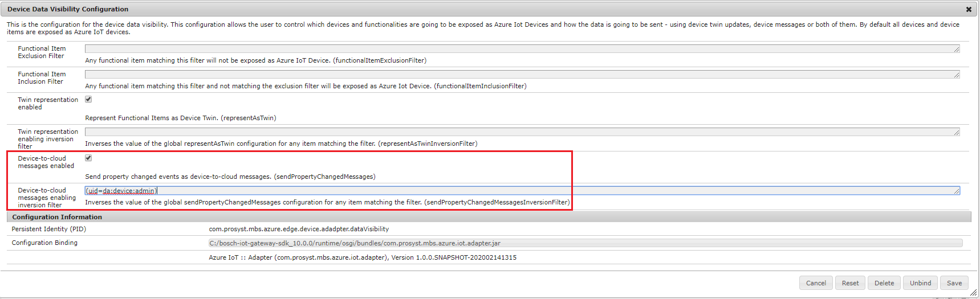The height and width of the screenshot is (299, 980).
Task: Click the Functional Item Exclusion Filter label
Action: pyautogui.click(x=42, y=52)
